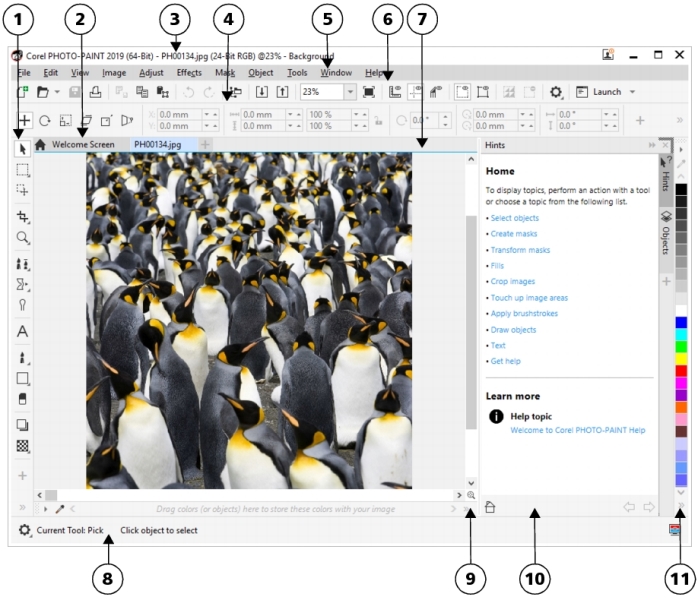Viewport: 698px width, 600px height.
Task: Open the Effects menu
Action: pos(189,73)
